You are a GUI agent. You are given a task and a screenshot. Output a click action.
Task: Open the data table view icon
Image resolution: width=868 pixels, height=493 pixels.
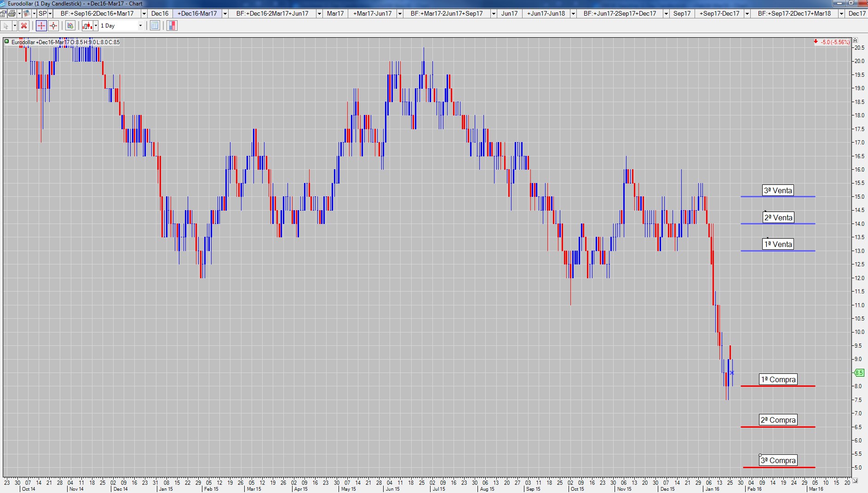point(155,26)
